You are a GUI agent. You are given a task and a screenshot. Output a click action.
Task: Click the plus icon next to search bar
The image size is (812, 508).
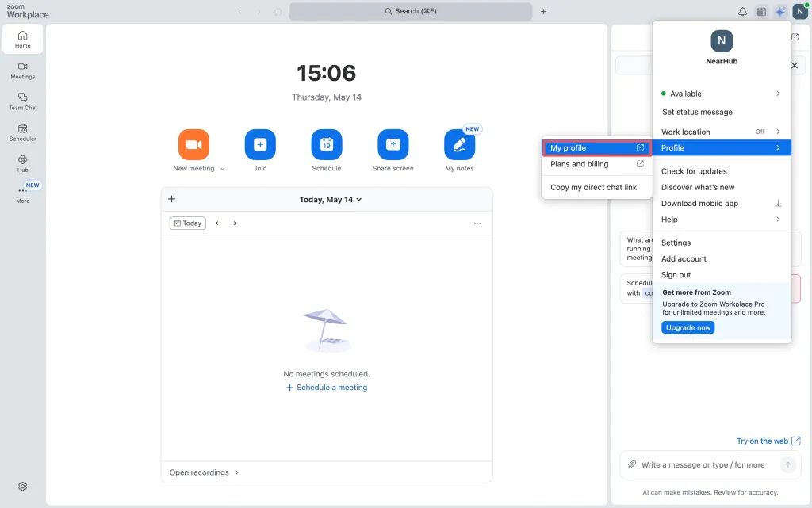tap(543, 11)
